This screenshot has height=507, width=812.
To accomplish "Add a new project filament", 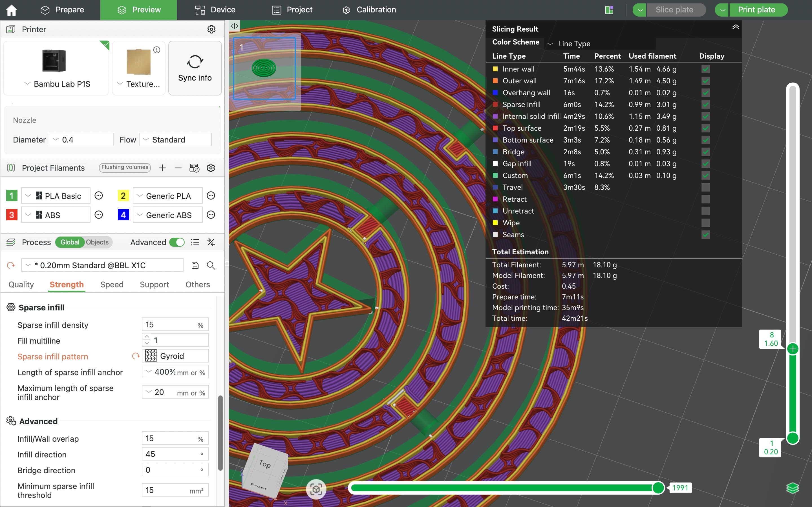I will (162, 168).
